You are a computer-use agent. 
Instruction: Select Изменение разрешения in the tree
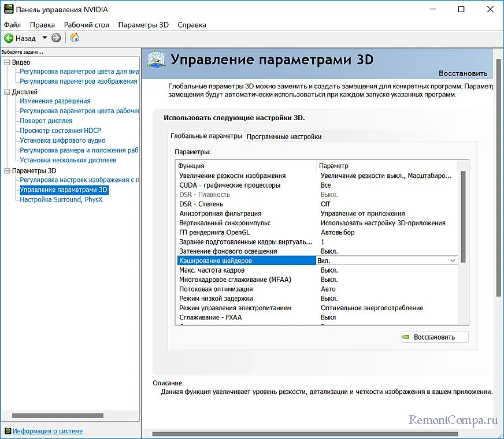tap(55, 101)
